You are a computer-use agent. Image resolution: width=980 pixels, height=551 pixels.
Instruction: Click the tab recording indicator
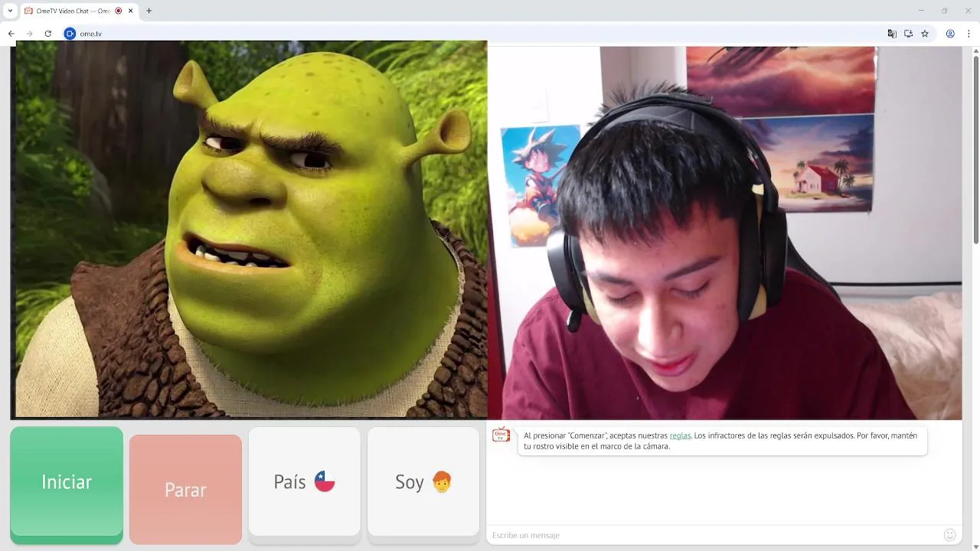[118, 11]
